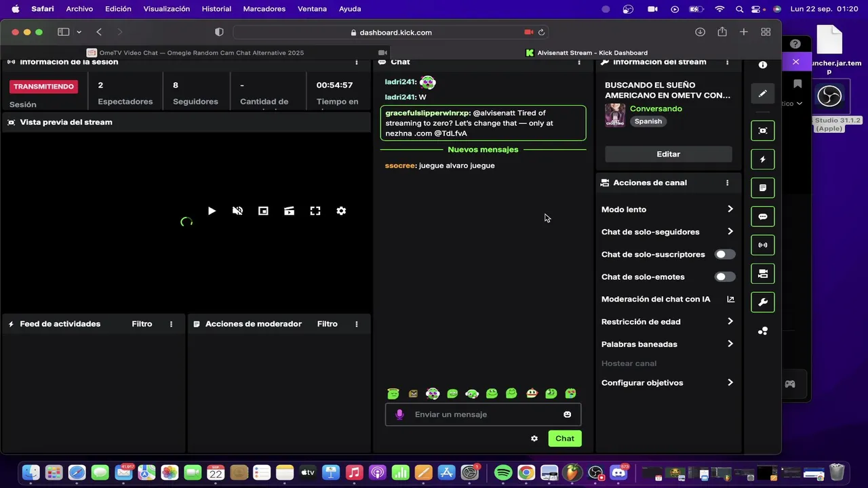Open the Visualización menu
Screen dimensions: 868x488
[x=167, y=9]
